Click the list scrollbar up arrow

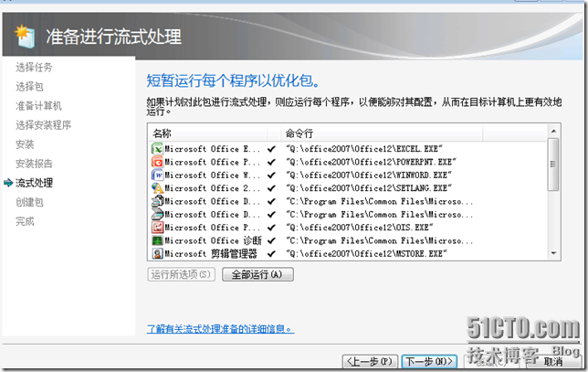tap(553, 131)
